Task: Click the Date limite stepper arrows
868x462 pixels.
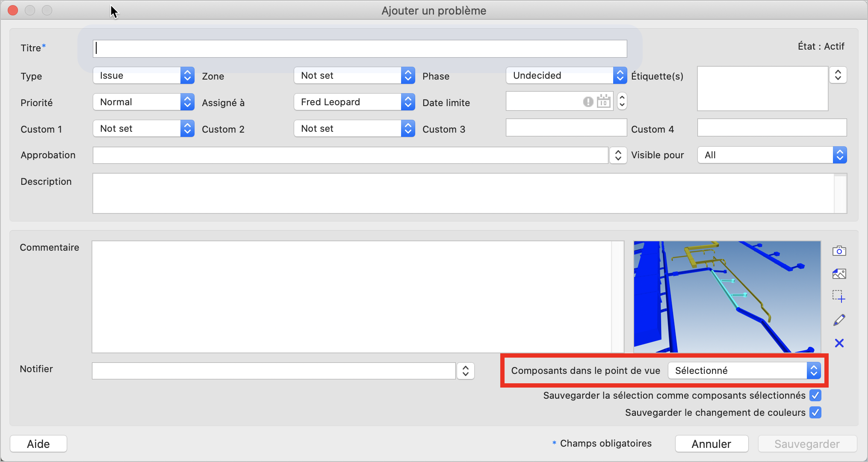Action: (x=622, y=101)
